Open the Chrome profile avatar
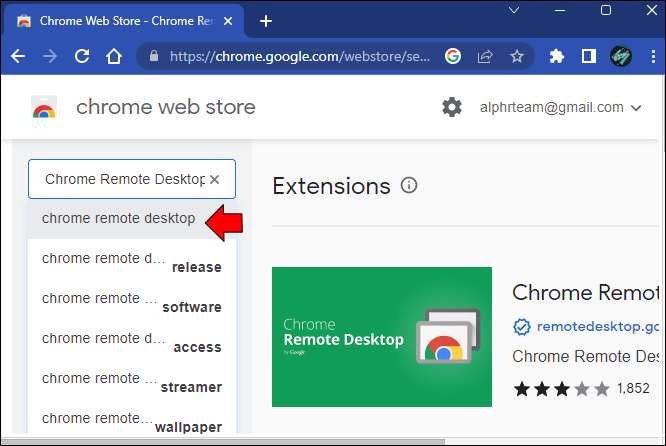Image resolution: width=666 pixels, height=446 pixels. click(x=621, y=56)
